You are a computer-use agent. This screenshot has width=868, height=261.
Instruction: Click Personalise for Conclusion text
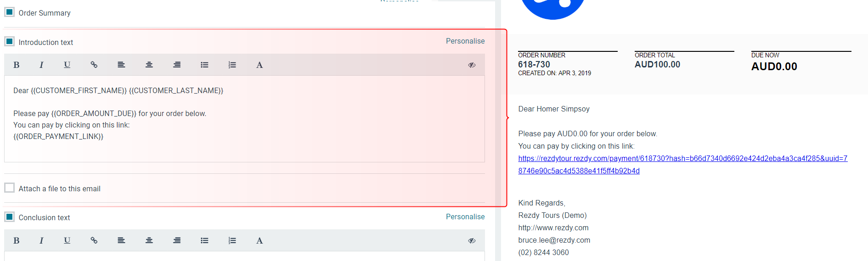[x=465, y=217]
